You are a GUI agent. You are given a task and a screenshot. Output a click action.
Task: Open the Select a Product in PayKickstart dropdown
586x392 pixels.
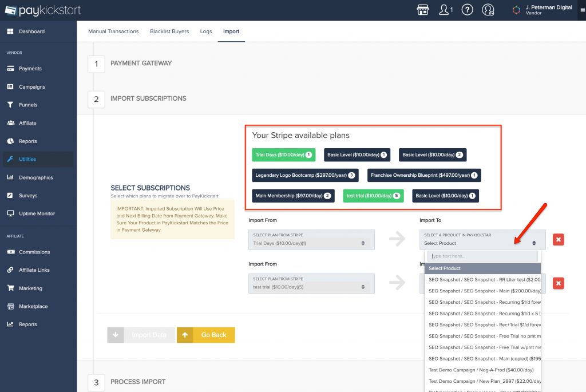482,240
